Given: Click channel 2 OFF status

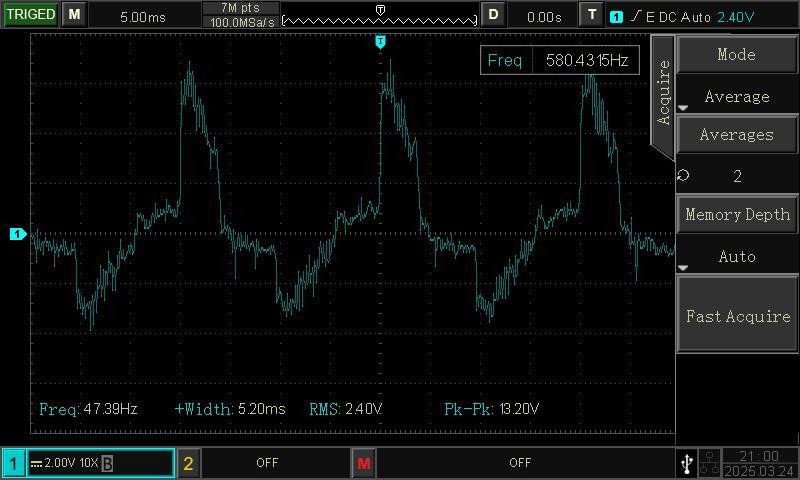Looking at the screenshot, I should [x=267, y=463].
